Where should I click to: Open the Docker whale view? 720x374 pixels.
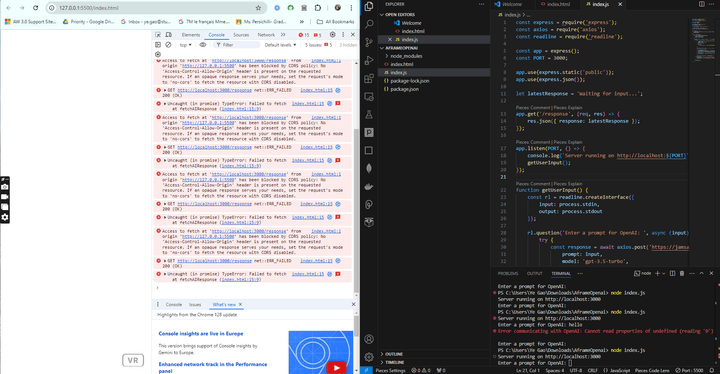(369, 187)
